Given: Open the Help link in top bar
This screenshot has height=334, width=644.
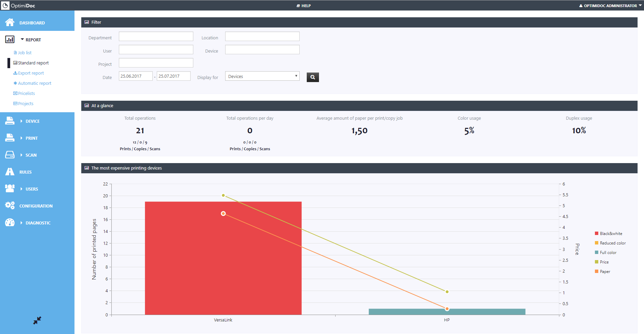Looking at the screenshot, I should pyautogui.click(x=304, y=6).
